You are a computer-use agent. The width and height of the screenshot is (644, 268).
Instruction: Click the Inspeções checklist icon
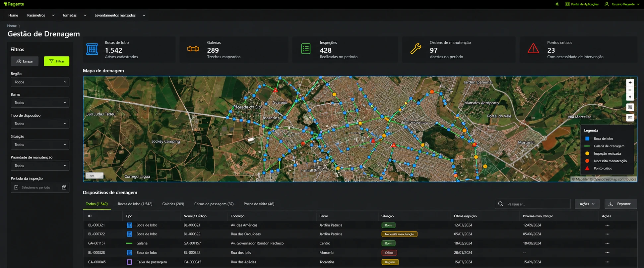(306, 49)
